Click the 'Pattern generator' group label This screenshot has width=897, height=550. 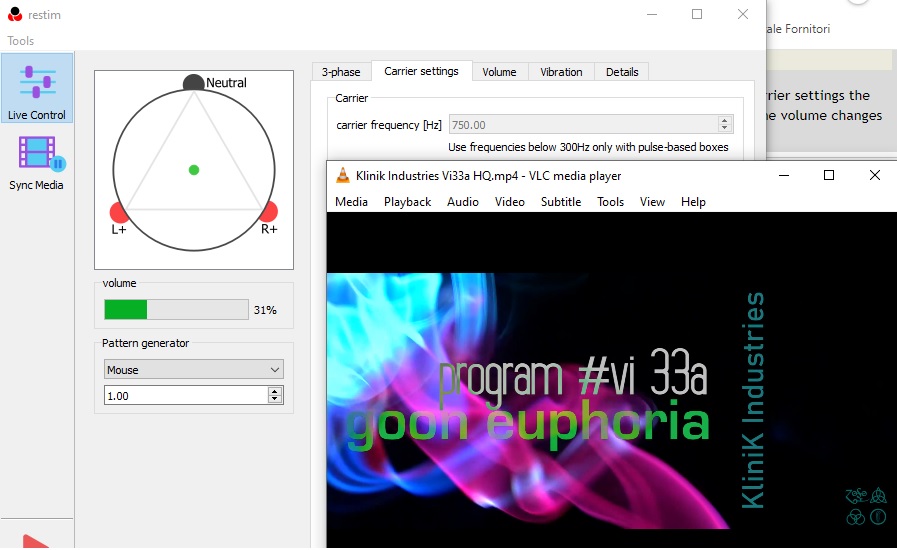tap(145, 343)
